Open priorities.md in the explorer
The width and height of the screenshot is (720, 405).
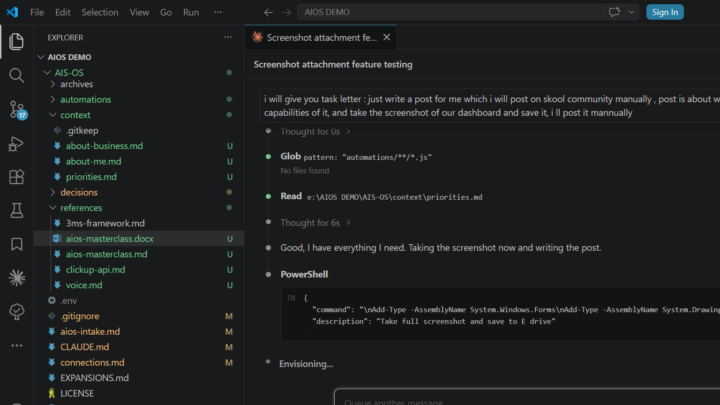pyautogui.click(x=91, y=177)
